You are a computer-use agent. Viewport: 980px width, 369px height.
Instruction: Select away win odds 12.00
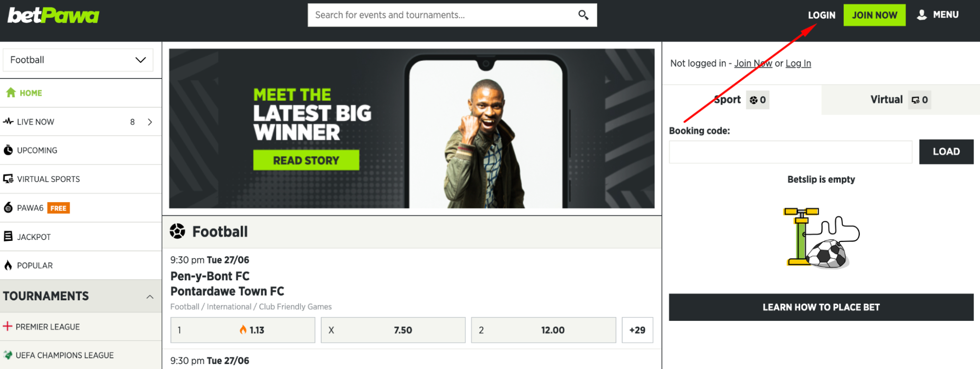tap(544, 330)
